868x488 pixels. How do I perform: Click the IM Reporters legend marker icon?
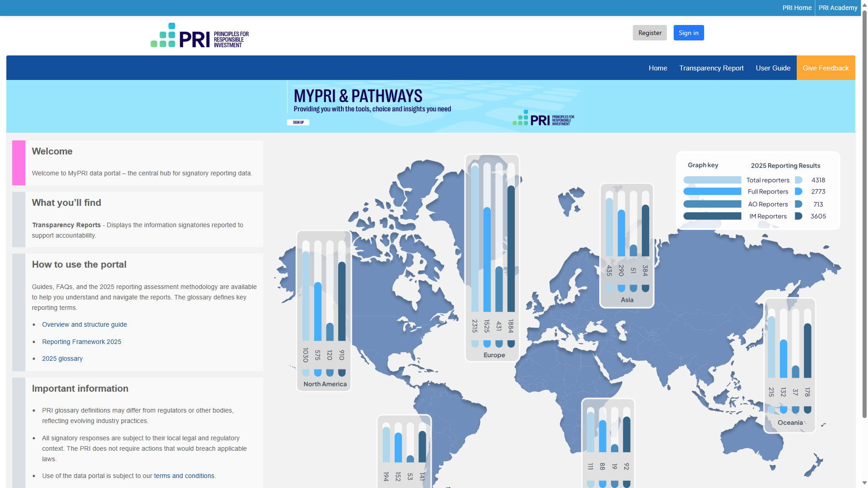[x=799, y=216]
